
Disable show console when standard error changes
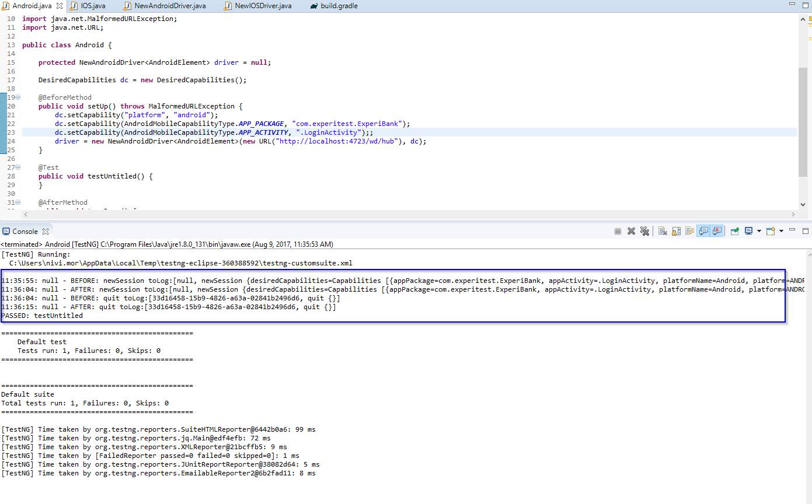[717, 231]
